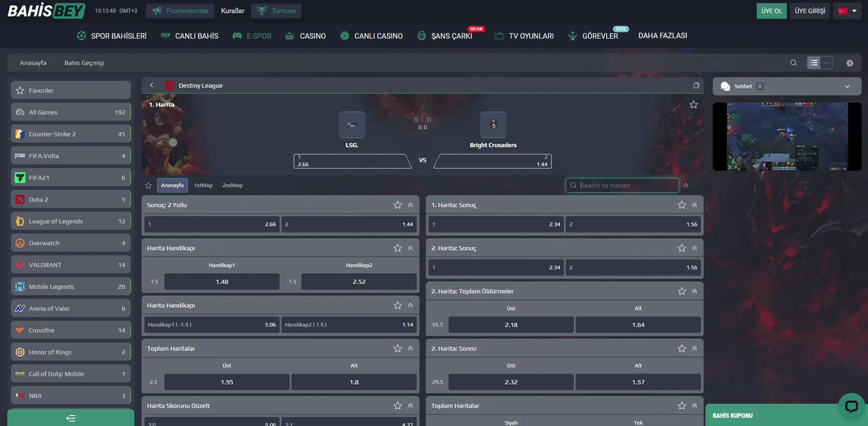This screenshot has width=868, height=426.
Task: Favorite the 2. Harita: Toplam Öldürmeler market
Action: (x=682, y=291)
